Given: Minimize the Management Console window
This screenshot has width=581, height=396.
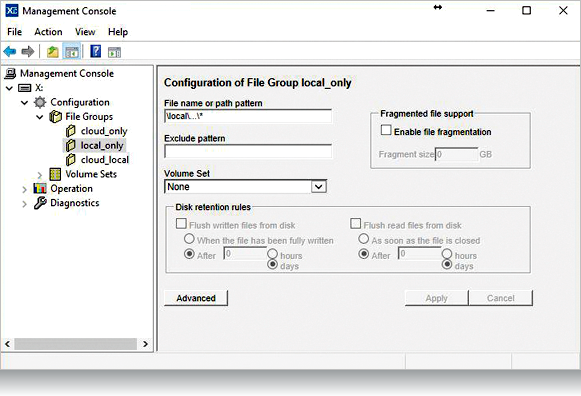Looking at the screenshot, I should coord(491,10).
